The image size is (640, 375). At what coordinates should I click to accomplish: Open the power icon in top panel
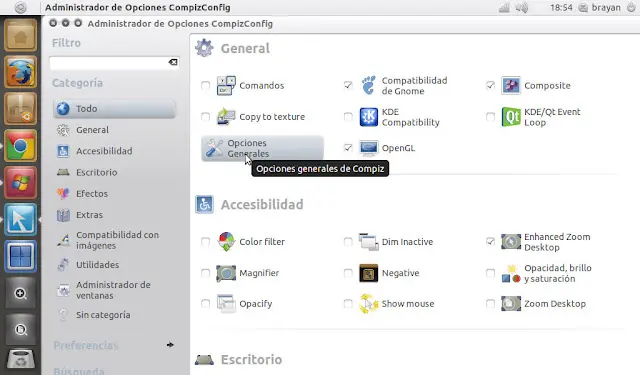(x=631, y=7)
